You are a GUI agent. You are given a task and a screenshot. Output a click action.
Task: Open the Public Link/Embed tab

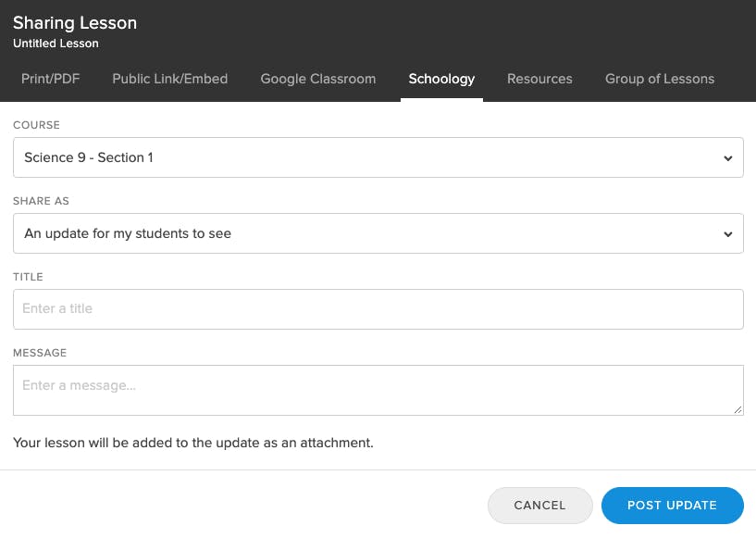(x=169, y=79)
